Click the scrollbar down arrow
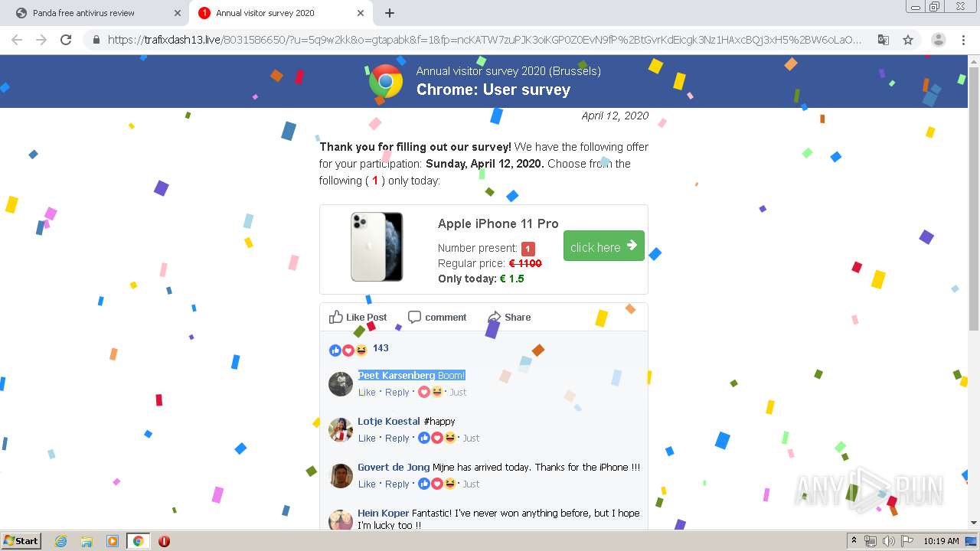 [974, 523]
